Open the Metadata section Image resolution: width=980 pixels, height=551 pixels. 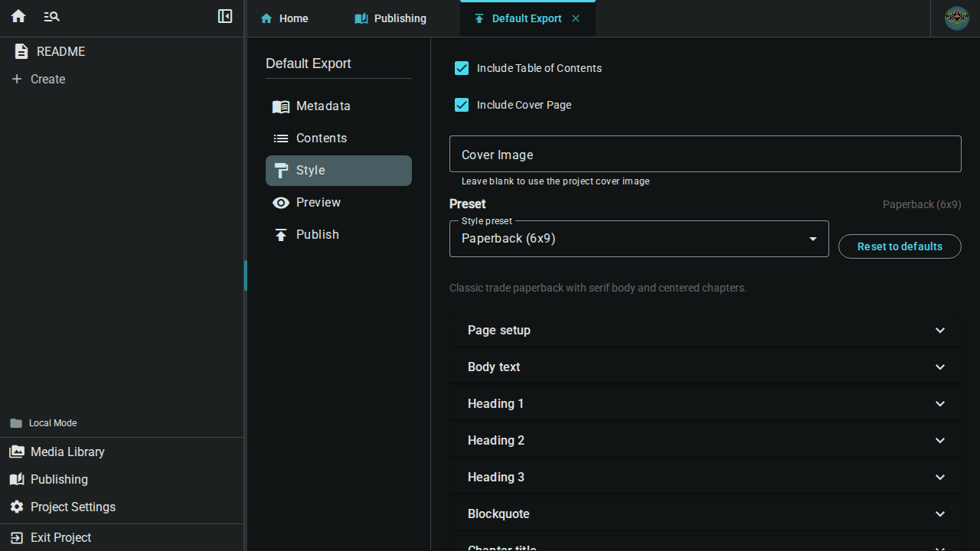(338, 106)
